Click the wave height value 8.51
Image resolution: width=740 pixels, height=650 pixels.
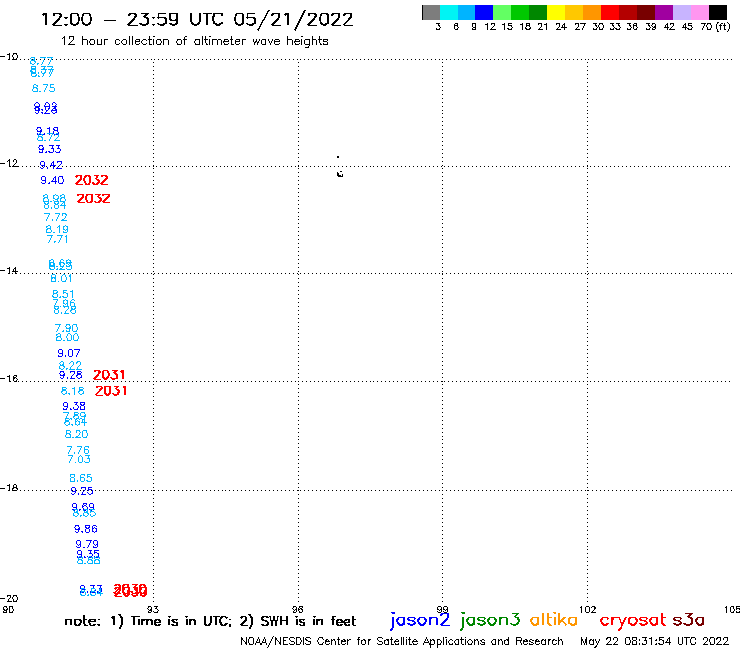[x=63, y=294]
